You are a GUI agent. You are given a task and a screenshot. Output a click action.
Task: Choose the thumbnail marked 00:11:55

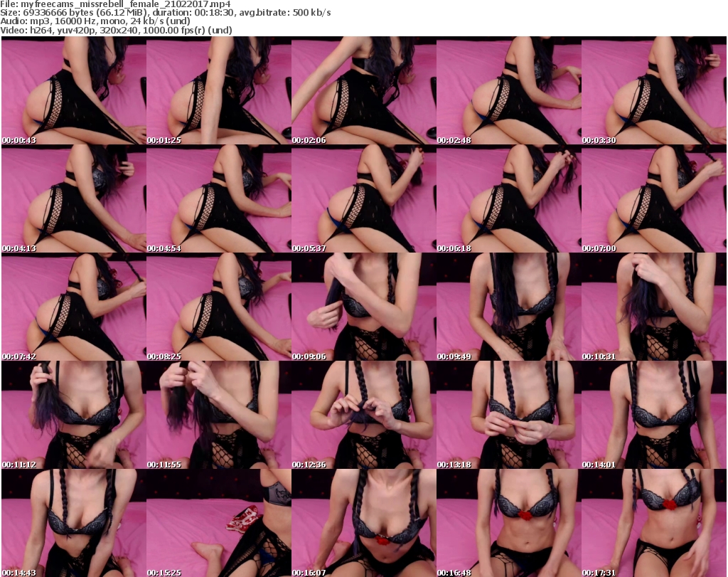pos(219,415)
